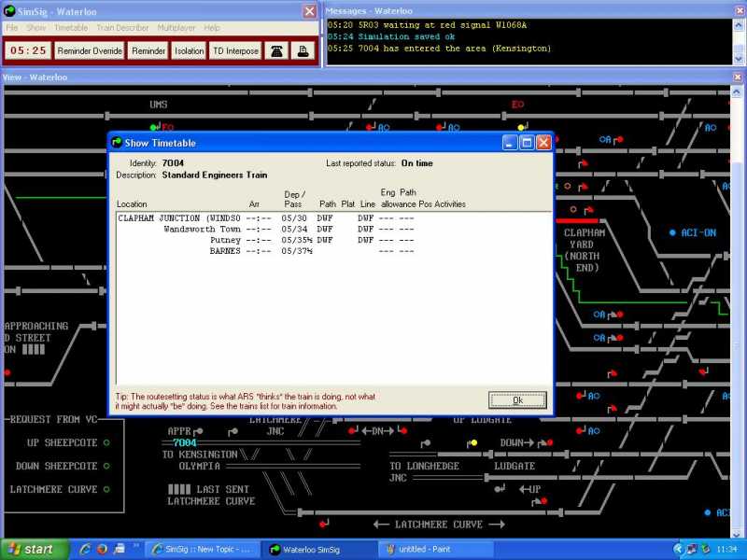This screenshot has width=747, height=560.
Task: Click Ok in Show Timetable dialog
Action: point(517,400)
